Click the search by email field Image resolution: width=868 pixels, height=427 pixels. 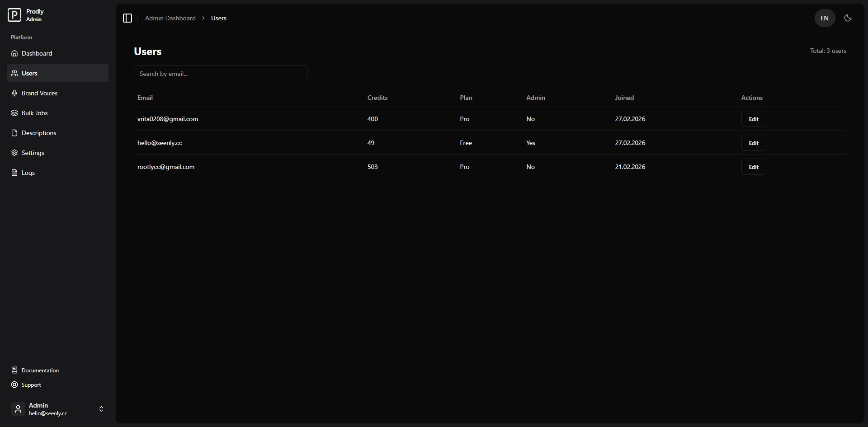click(220, 73)
